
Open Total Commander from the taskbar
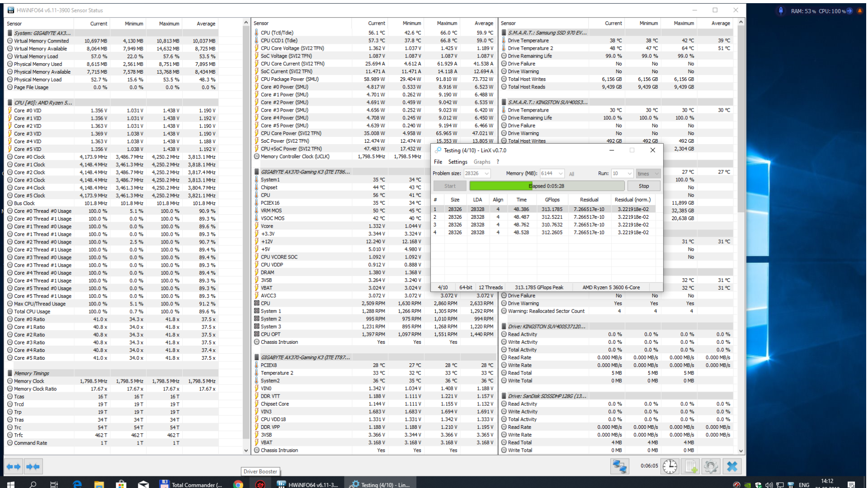pos(192,484)
